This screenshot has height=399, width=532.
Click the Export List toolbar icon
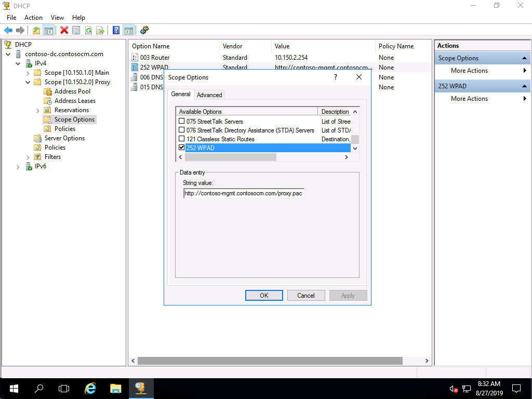coord(100,31)
